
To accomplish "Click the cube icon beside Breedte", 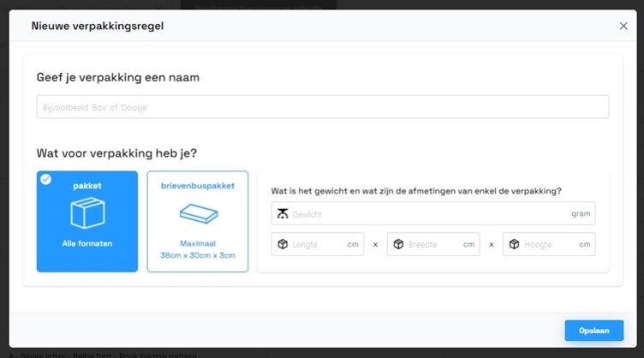I will click(x=398, y=244).
